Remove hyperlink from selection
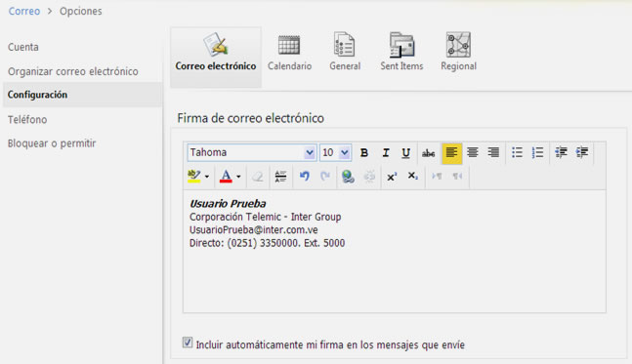Screen dimensions: 632x364 [369, 177]
